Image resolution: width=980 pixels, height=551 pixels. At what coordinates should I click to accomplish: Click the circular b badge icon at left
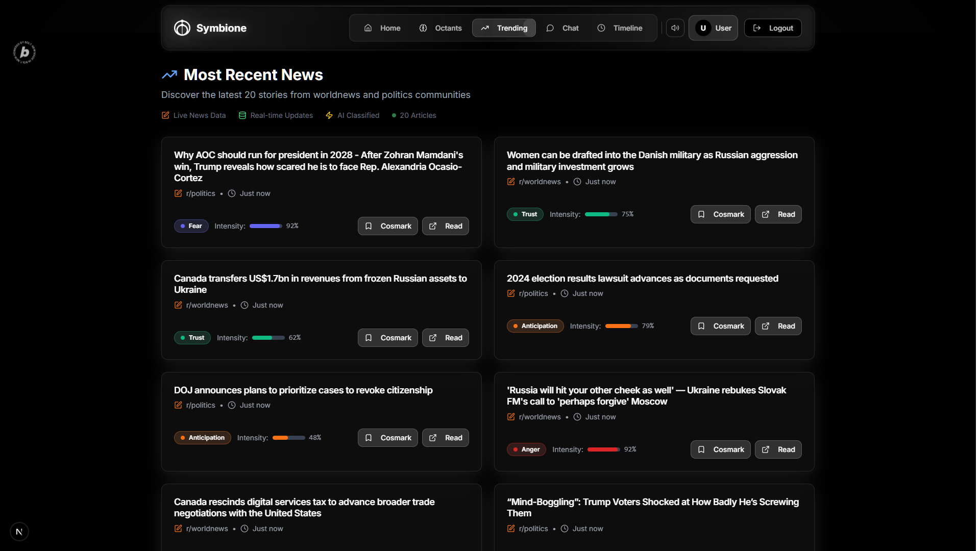(24, 52)
